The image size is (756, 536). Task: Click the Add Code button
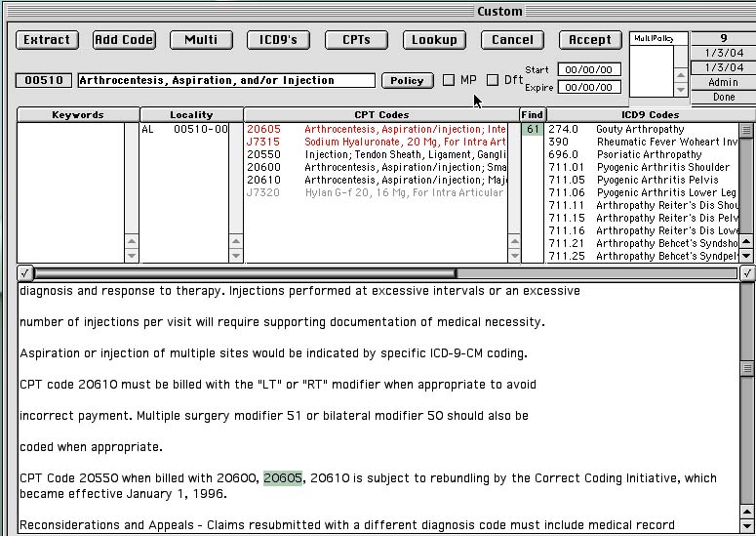click(x=124, y=40)
